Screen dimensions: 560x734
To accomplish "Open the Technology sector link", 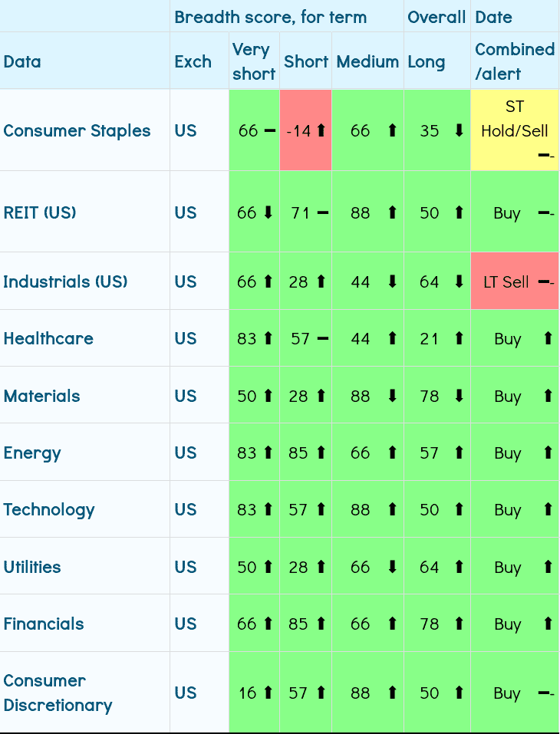I will 49,510.
